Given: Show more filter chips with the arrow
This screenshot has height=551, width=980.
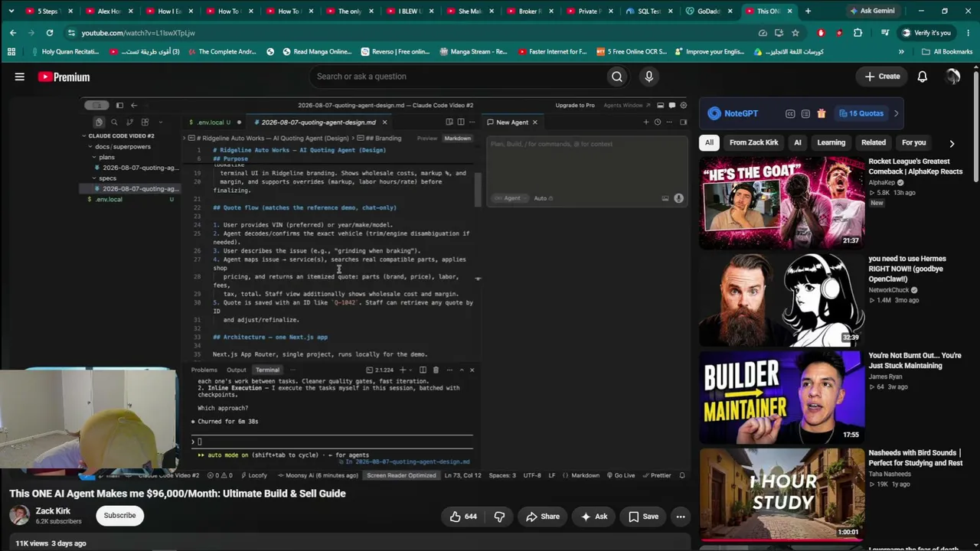Looking at the screenshot, I should [x=952, y=143].
